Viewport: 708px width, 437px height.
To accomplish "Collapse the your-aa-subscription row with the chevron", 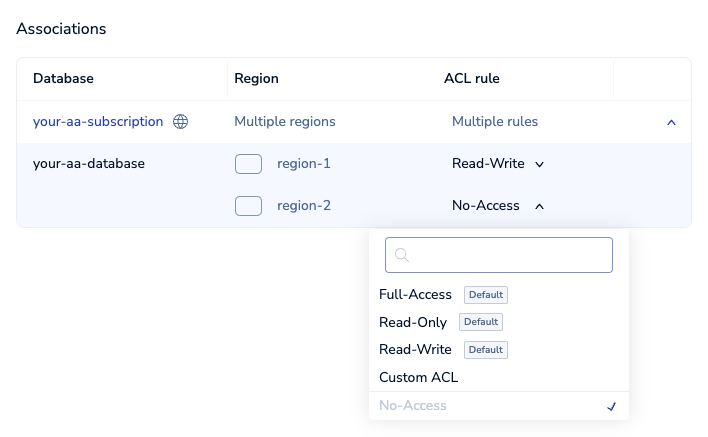I will (671, 122).
